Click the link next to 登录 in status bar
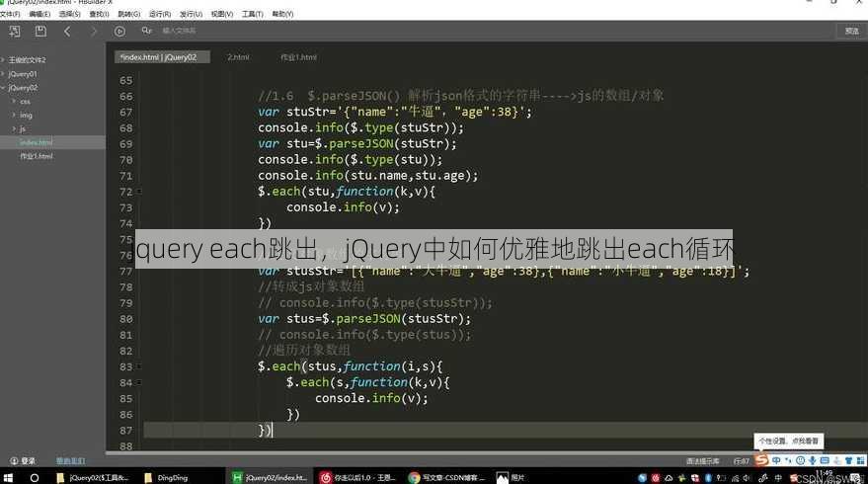Screen dimensions: 868x484 [71, 460]
